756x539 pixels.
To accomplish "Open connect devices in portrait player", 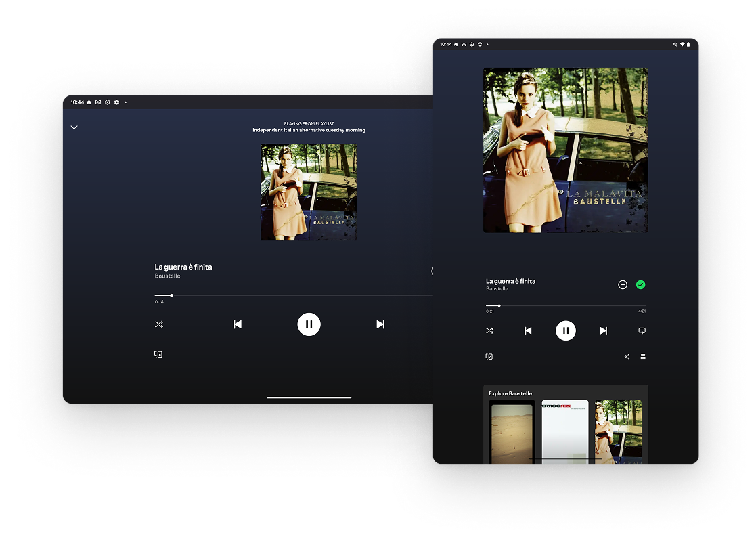I will click(489, 357).
